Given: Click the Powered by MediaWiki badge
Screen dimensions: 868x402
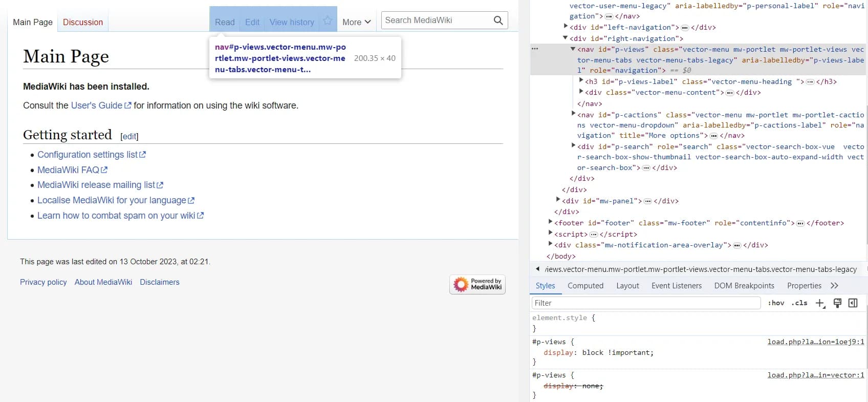Looking at the screenshot, I should click(478, 284).
